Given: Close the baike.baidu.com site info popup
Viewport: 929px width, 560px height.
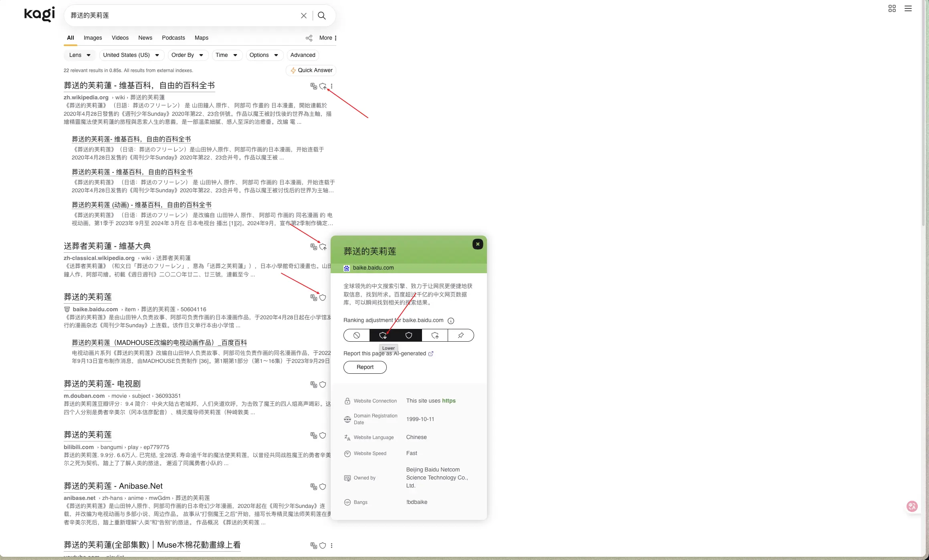Looking at the screenshot, I should pos(477,244).
